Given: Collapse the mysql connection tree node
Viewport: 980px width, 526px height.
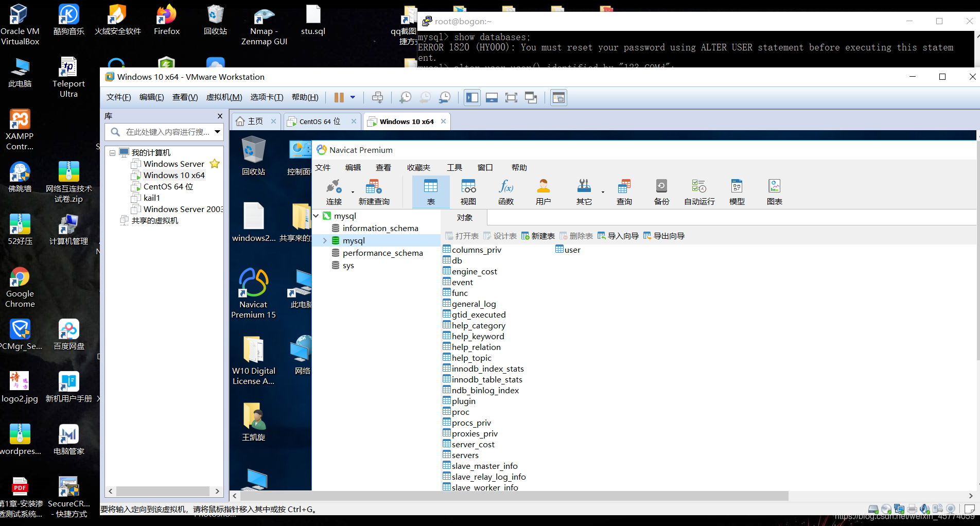Looking at the screenshot, I should click(x=317, y=216).
